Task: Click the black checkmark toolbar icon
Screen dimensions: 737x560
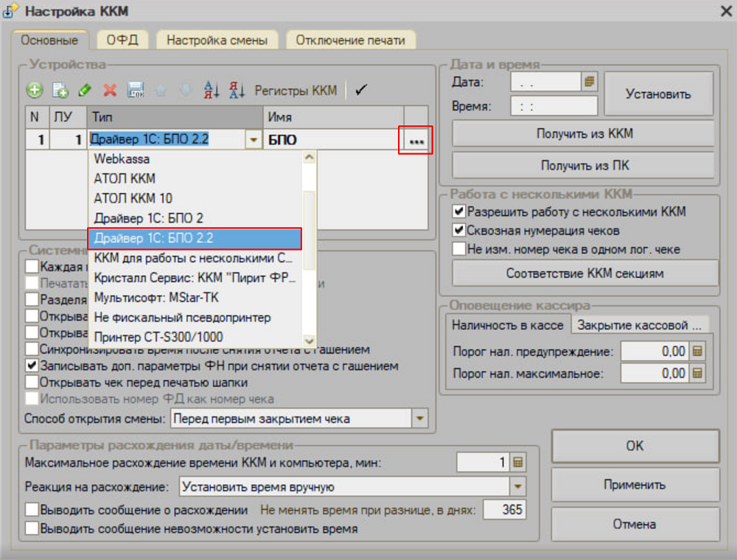Action: coord(360,90)
